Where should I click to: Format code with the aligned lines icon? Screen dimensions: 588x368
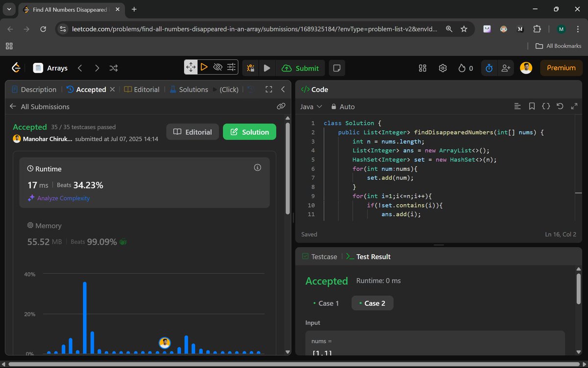(517, 106)
